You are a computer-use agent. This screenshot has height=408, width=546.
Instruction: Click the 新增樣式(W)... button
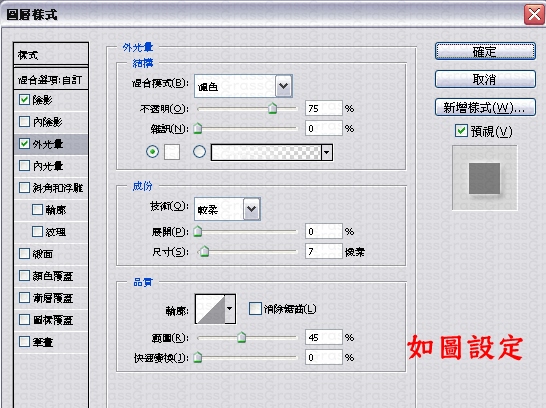[x=485, y=107]
